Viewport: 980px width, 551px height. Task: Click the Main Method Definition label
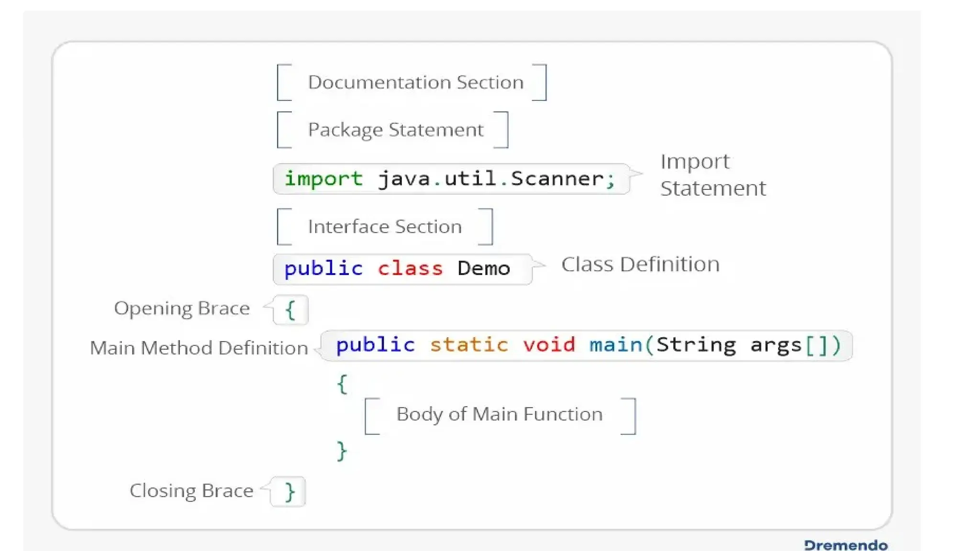199,348
